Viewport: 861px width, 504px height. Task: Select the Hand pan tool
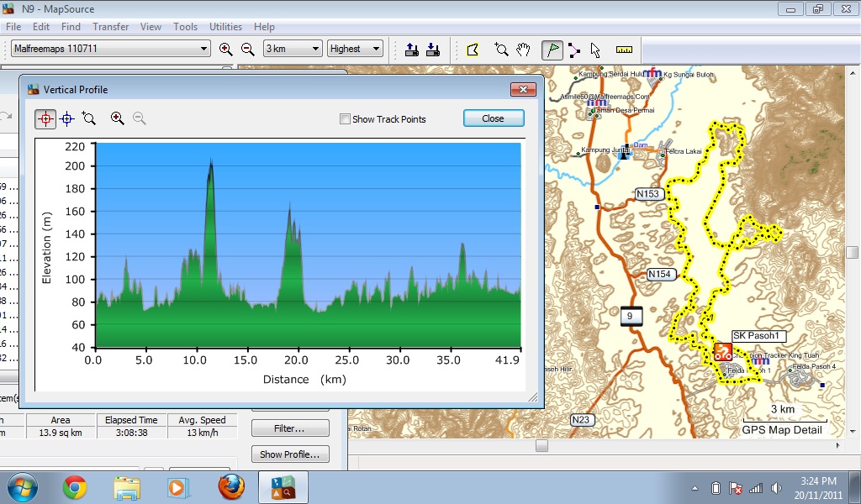pos(523,50)
